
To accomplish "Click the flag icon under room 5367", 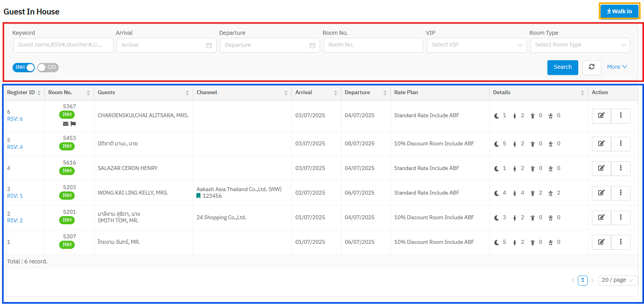I will click(73, 124).
